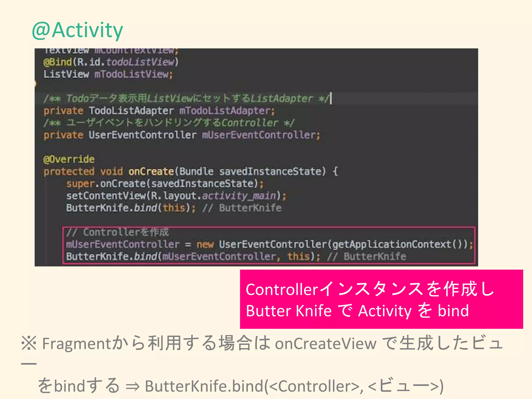Click 'new UserEventController(getApplicationContext())' line
The width and height of the screenshot is (532, 399).
tap(269, 244)
